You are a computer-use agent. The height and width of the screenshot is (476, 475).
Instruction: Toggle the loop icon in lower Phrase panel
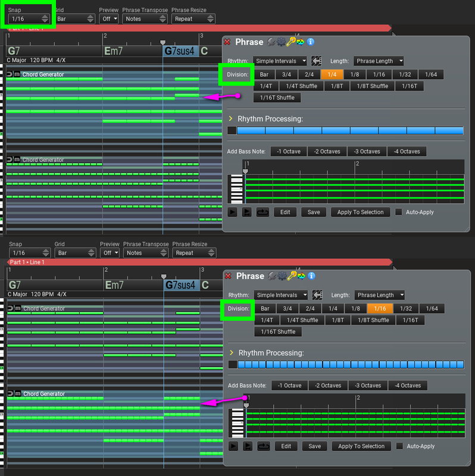264,446
